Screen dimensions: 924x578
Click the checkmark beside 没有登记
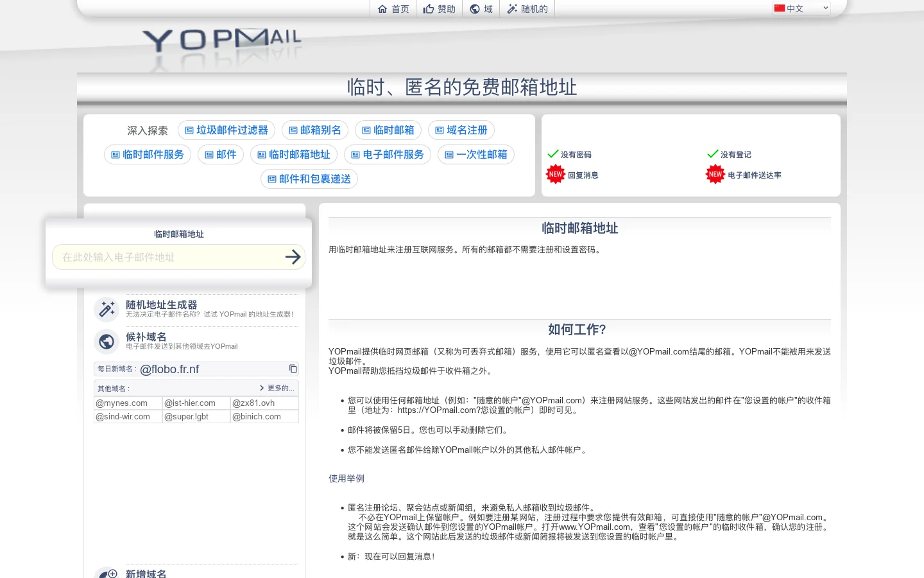click(x=713, y=154)
